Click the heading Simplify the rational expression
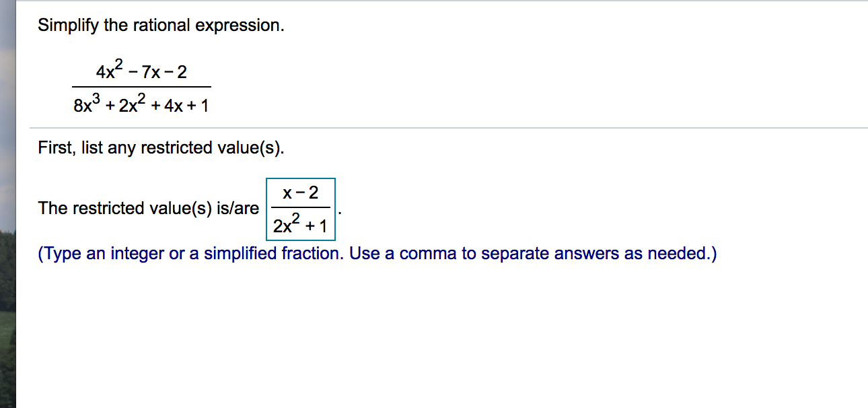This screenshot has height=408, width=868. point(161,24)
